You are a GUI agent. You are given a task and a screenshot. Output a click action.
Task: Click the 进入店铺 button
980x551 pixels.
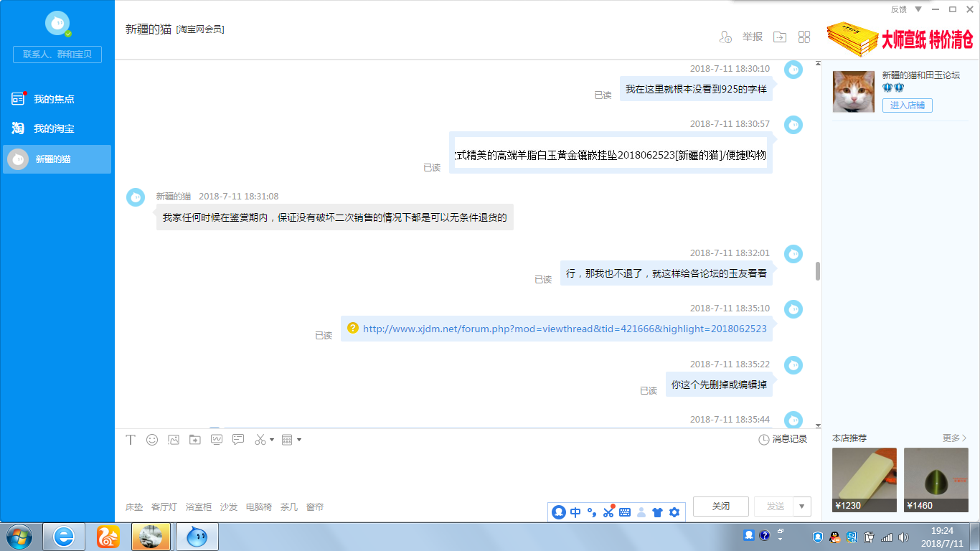point(907,105)
